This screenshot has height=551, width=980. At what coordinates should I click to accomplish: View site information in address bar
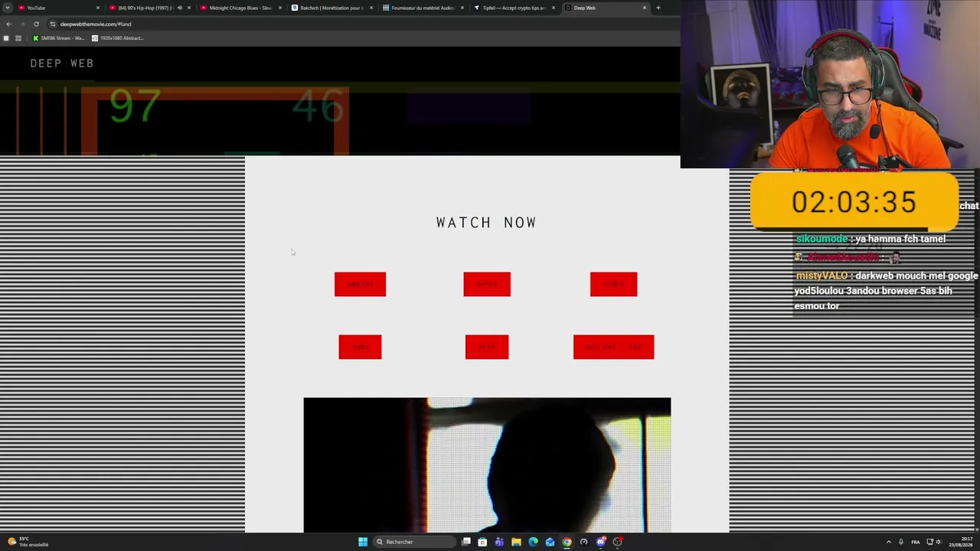tap(52, 24)
